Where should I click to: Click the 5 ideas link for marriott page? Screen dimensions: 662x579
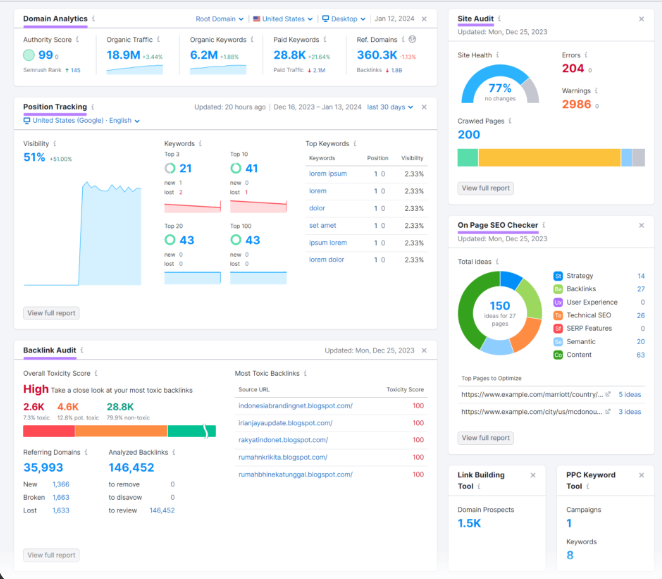[x=629, y=394]
